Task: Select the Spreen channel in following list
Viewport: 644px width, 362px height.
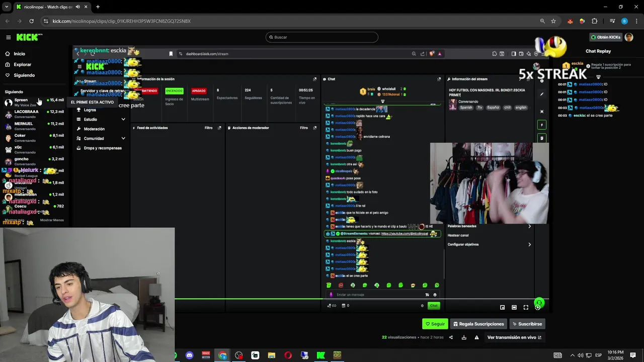Action: point(34,102)
